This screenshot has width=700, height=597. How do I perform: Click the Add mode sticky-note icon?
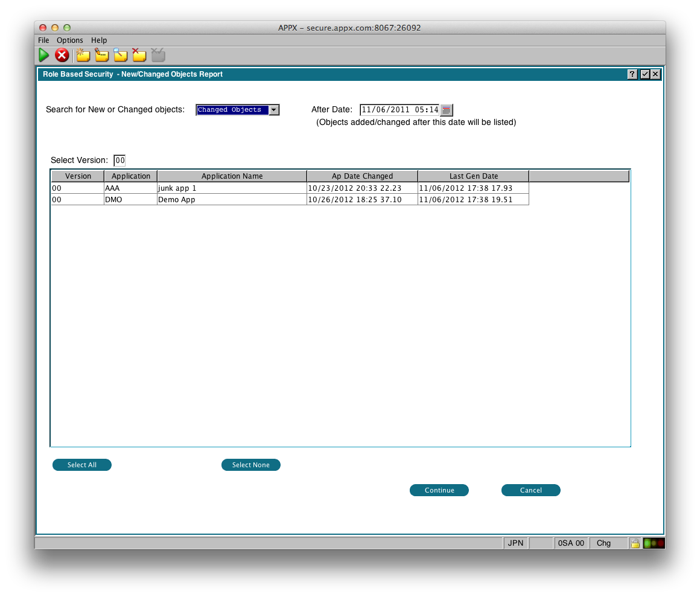(83, 56)
